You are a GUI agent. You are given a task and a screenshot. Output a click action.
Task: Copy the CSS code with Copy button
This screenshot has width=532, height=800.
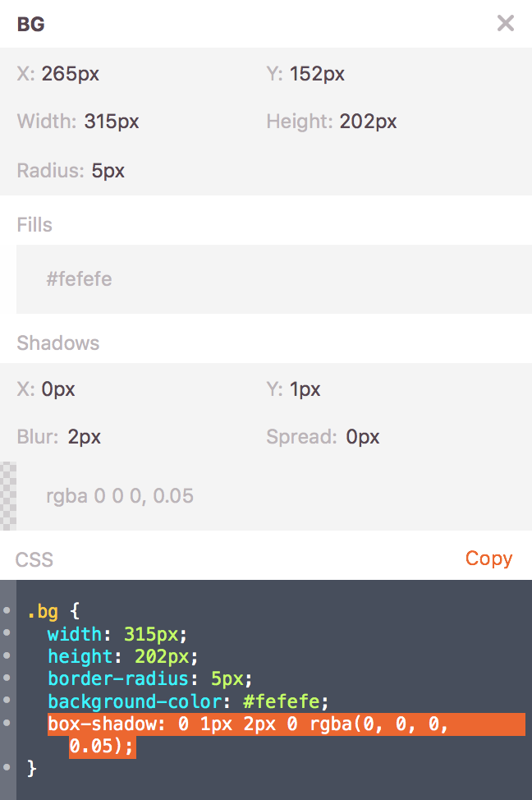(488, 559)
